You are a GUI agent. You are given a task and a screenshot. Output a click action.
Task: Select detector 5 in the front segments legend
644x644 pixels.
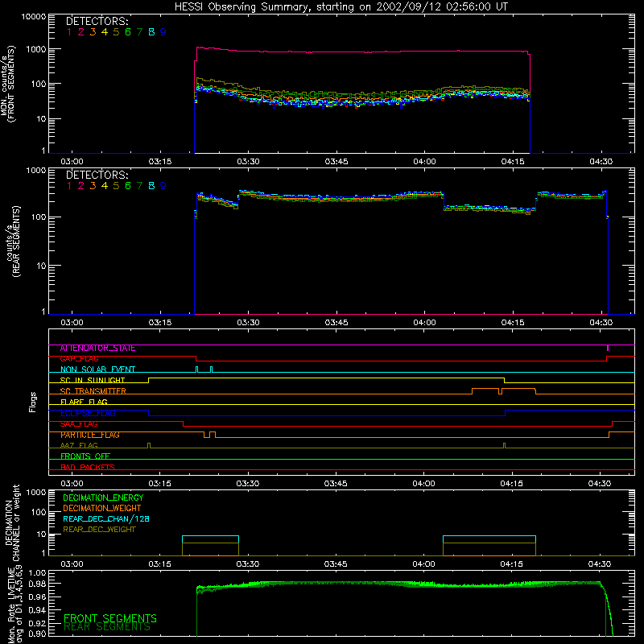click(x=116, y=32)
